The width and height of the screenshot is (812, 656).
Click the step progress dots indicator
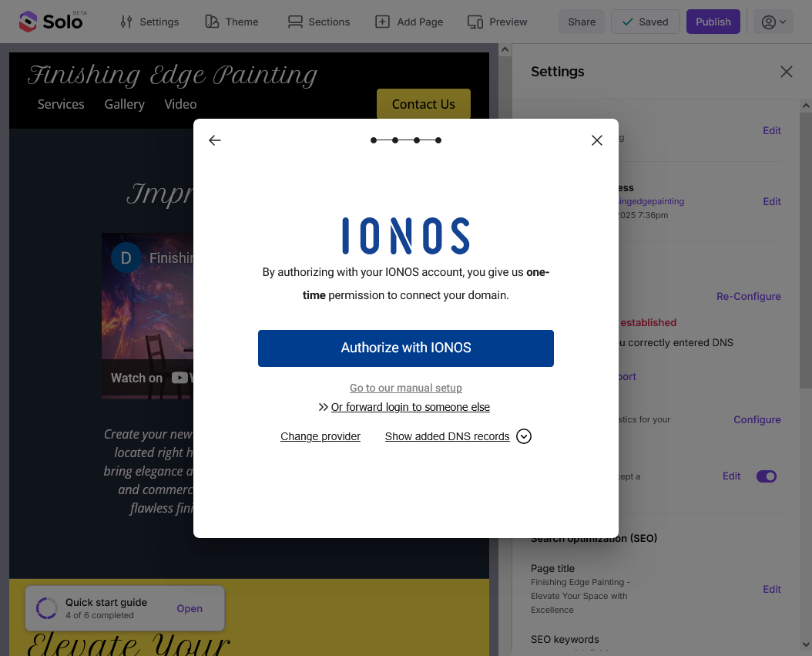(406, 140)
